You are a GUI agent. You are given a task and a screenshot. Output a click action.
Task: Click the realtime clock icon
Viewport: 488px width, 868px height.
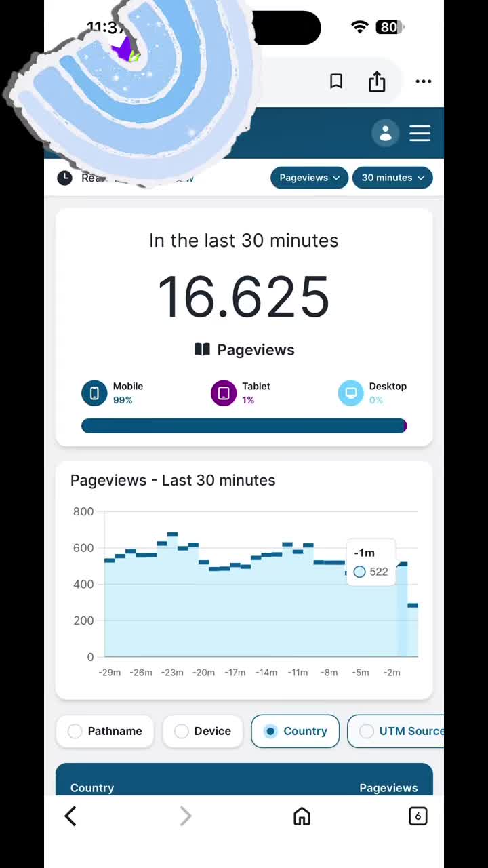(x=64, y=178)
